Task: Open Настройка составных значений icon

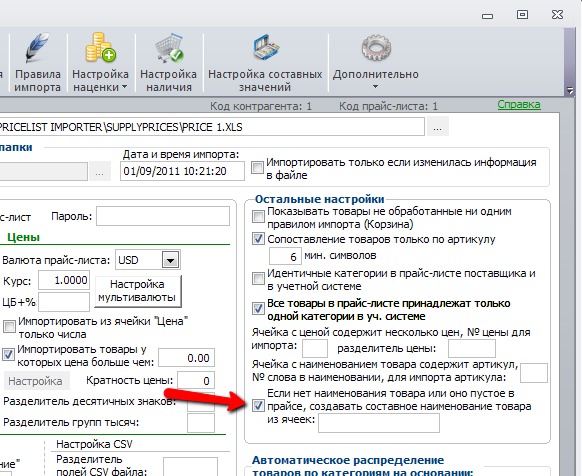Action: (x=265, y=47)
